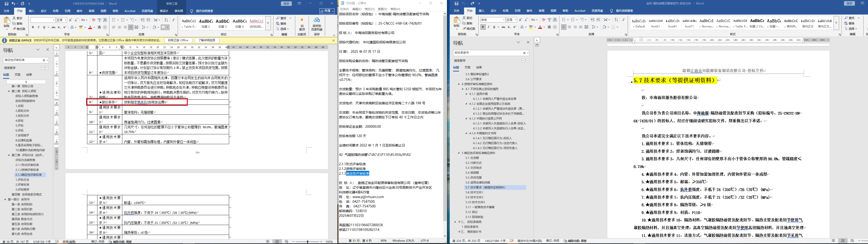Toggle strikethrough (abc) in the right Word ribbon
Image resolution: width=868 pixels, height=244 pixels.
[x=503, y=27]
